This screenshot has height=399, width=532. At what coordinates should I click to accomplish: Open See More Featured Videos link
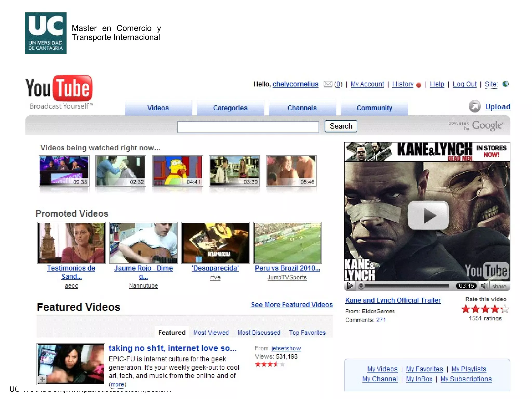292,305
